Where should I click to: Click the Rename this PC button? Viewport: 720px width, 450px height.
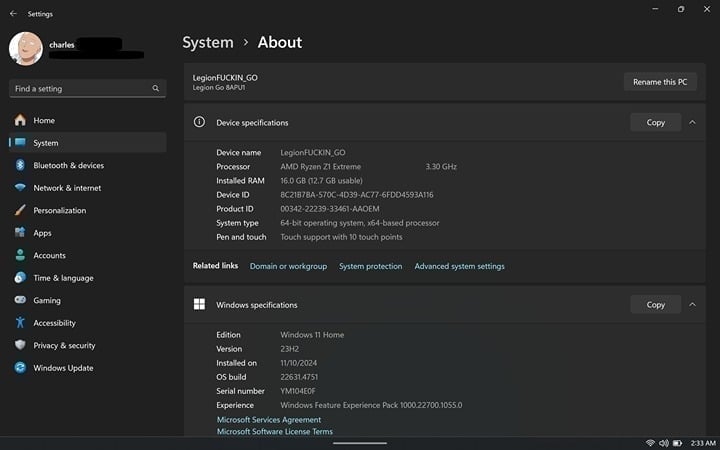click(660, 82)
